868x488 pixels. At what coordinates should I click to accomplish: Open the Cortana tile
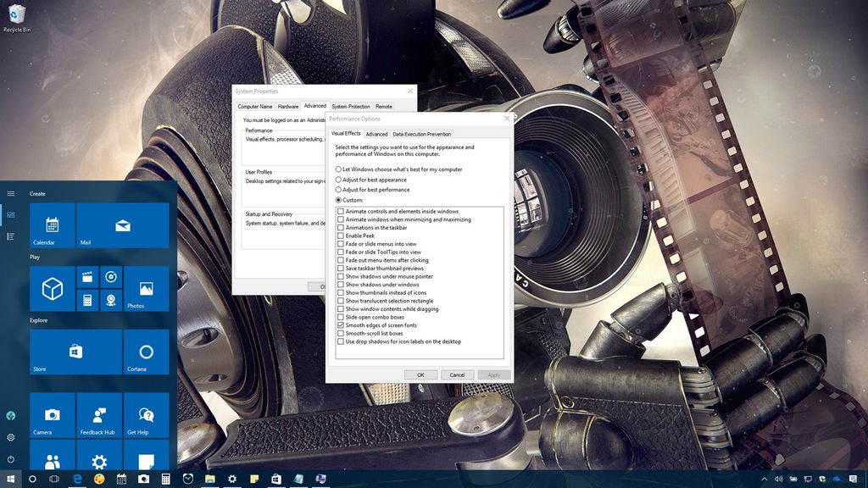147,352
